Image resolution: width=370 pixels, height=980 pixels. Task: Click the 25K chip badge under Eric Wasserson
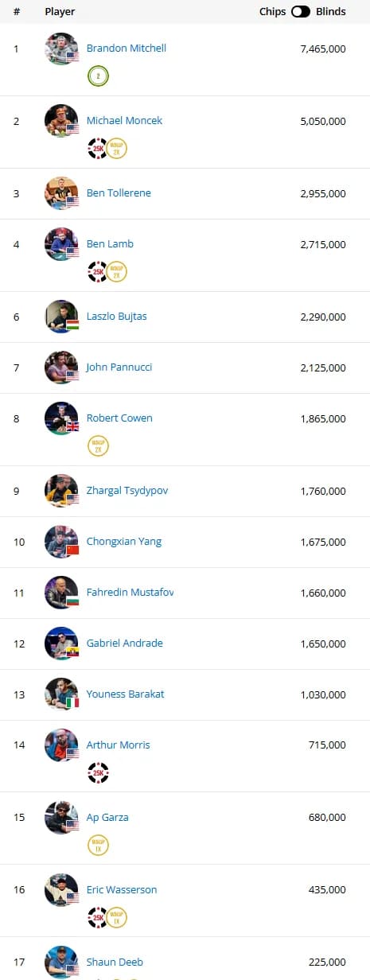98,917
